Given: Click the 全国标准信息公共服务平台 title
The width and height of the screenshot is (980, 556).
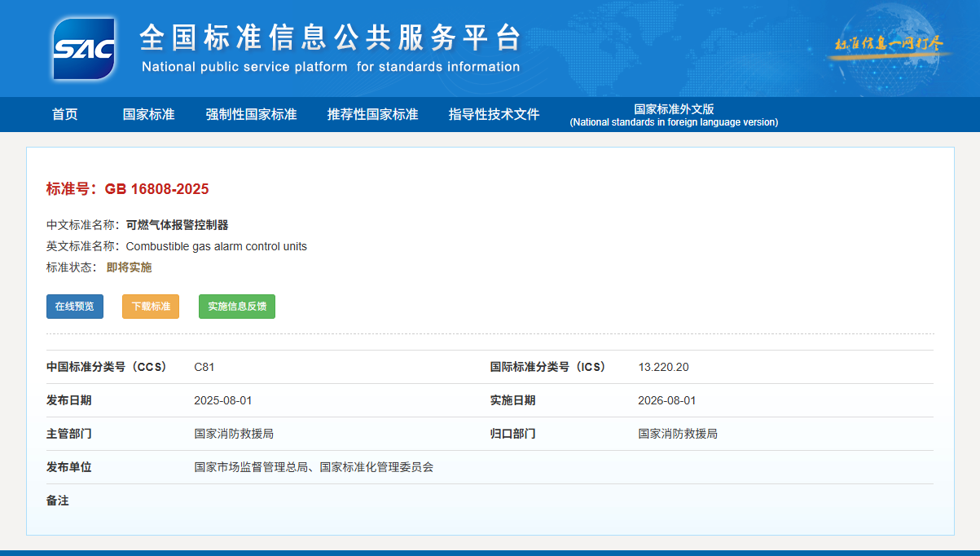Looking at the screenshot, I should [330, 38].
